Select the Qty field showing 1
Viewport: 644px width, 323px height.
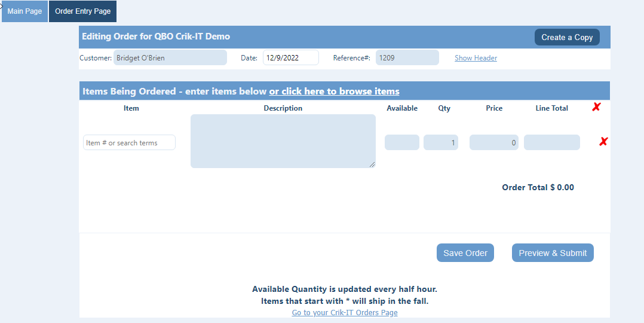point(440,142)
